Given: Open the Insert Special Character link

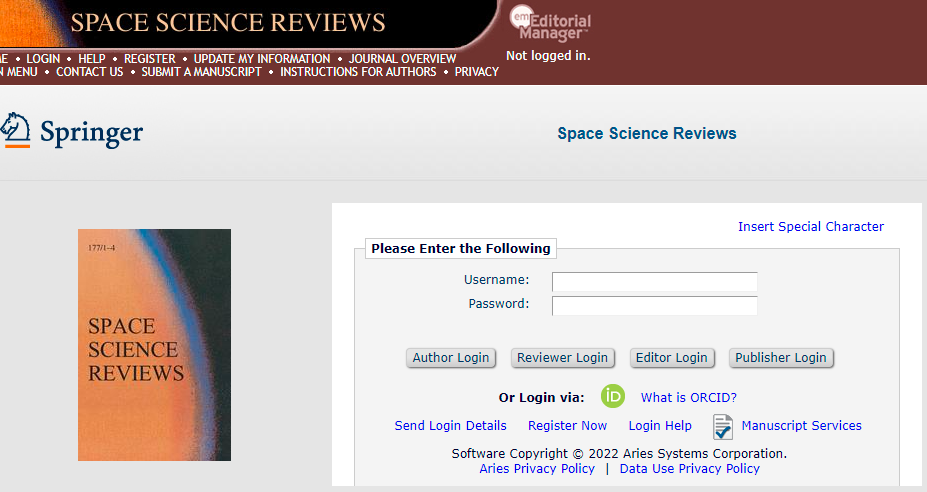Looking at the screenshot, I should [810, 227].
